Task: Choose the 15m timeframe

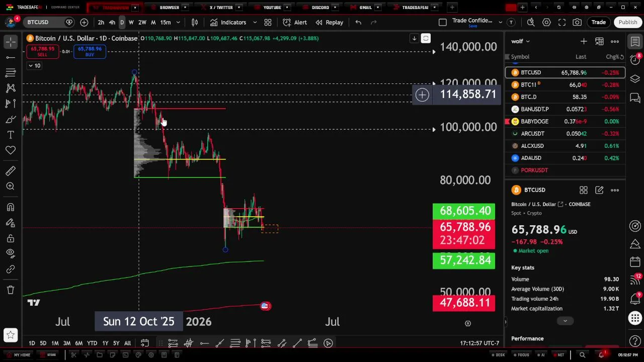Action: [x=165, y=22]
